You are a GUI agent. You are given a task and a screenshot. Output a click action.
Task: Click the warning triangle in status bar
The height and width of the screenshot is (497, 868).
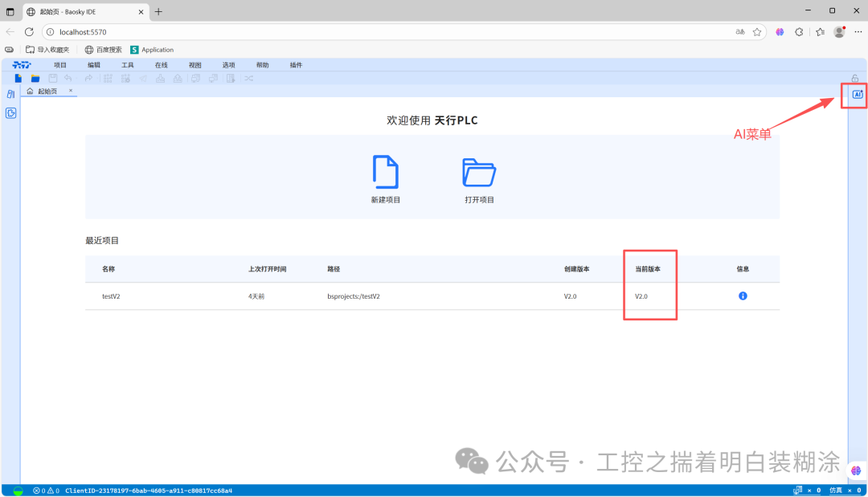pos(51,491)
